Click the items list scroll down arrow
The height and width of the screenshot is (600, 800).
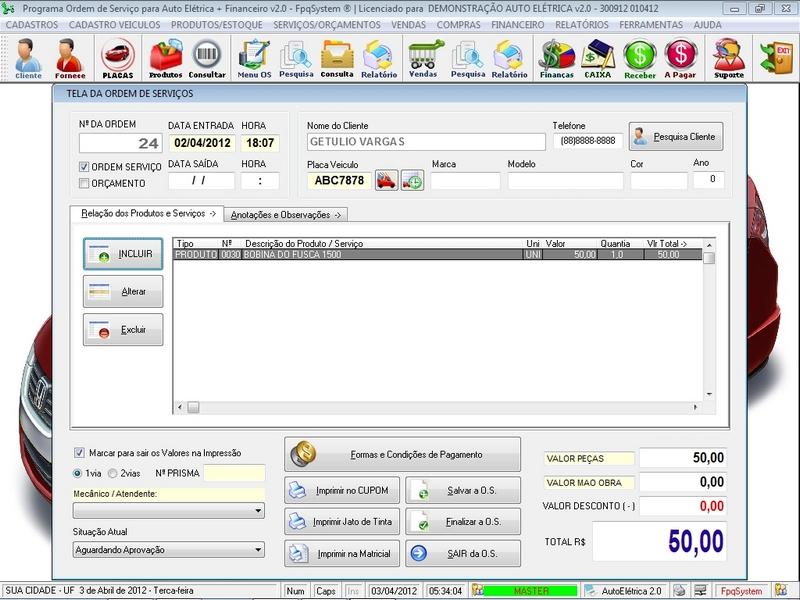[709, 394]
